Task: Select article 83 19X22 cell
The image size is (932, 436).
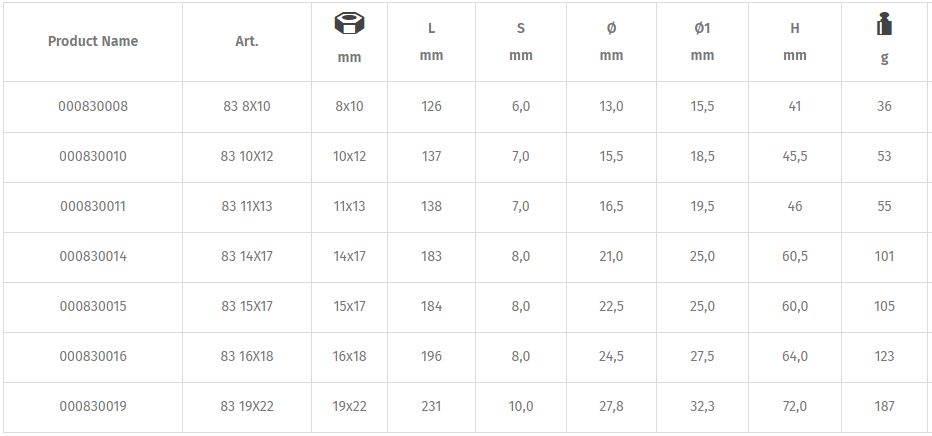Action: [247, 406]
